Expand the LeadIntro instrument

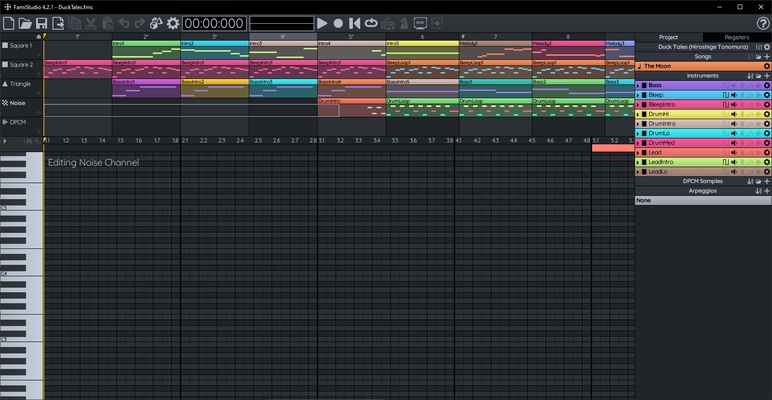pyautogui.click(x=638, y=162)
